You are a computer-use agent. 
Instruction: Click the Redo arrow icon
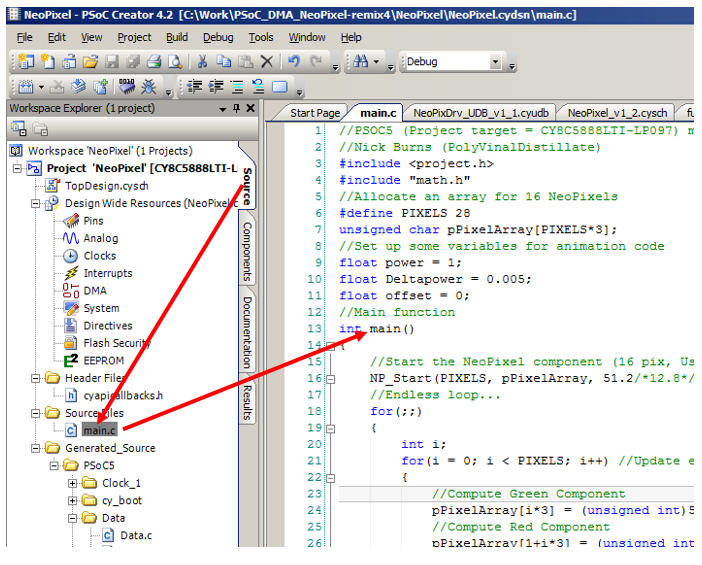pos(316,61)
